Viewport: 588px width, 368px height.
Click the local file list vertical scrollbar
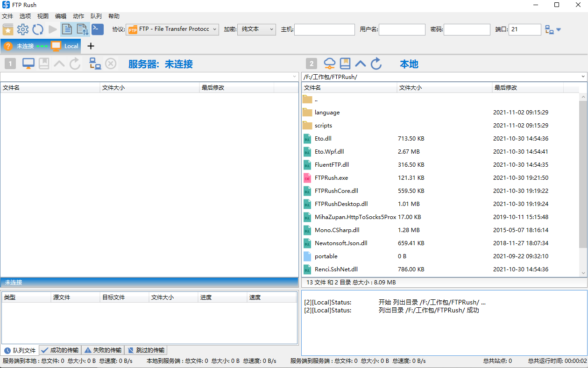click(x=583, y=174)
